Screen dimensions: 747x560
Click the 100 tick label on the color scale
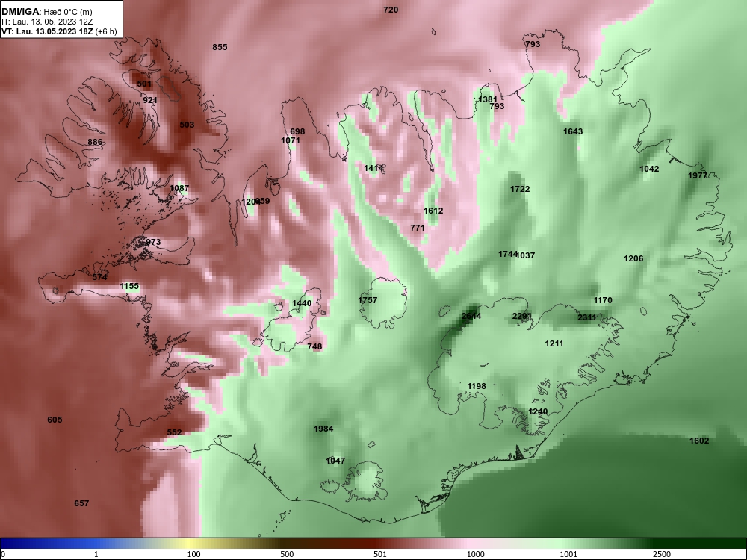(x=193, y=554)
